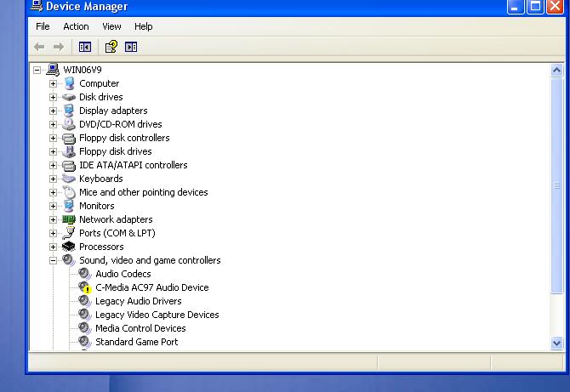Viewport: 570px width, 392px height.
Task: Open the Help menu
Action: [144, 26]
